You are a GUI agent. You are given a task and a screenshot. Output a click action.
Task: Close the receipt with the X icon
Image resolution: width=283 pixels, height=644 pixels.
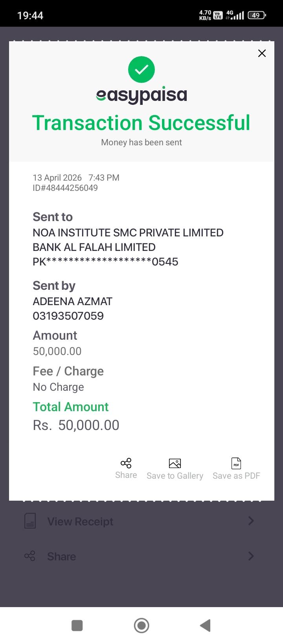[x=262, y=53]
